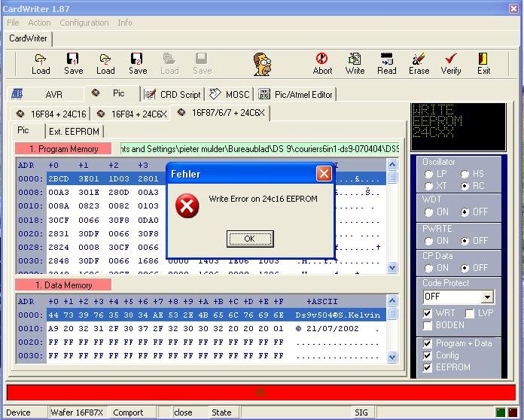
Task: Open the CRD Script tab
Action: coord(173,95)
